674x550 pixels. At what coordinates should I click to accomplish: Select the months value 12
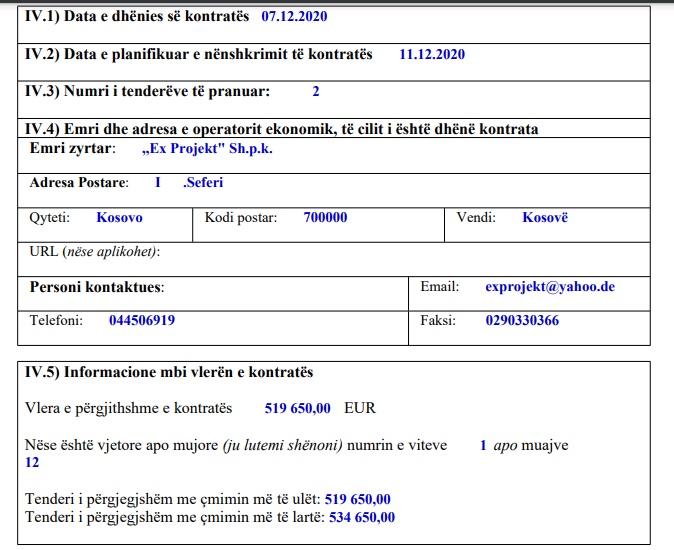(x=32, y=462)
